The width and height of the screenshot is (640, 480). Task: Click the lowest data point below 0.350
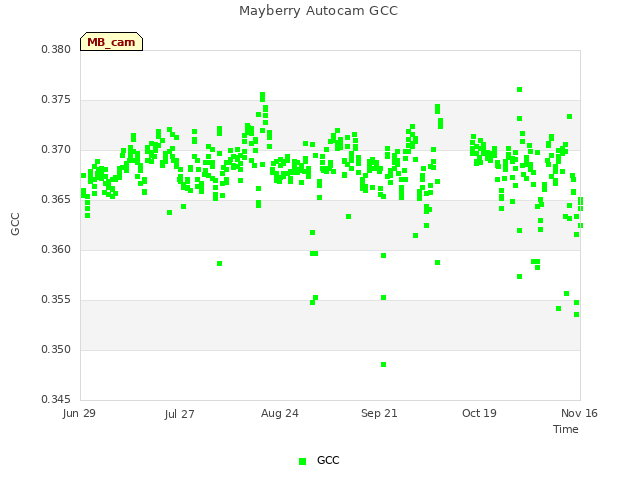[x=383, y=364]
